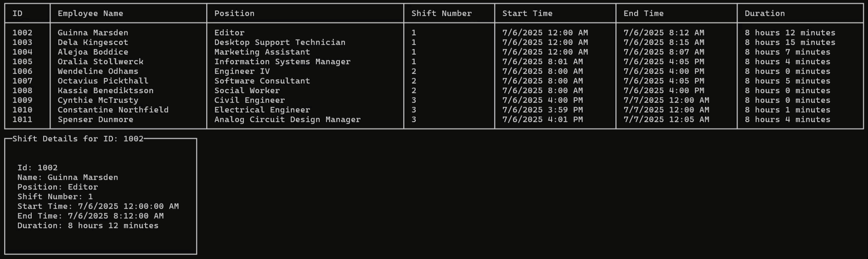This screenshot has width=868, height=259.
Task: Click the Position column header
Action: click(x=234, y=13)
